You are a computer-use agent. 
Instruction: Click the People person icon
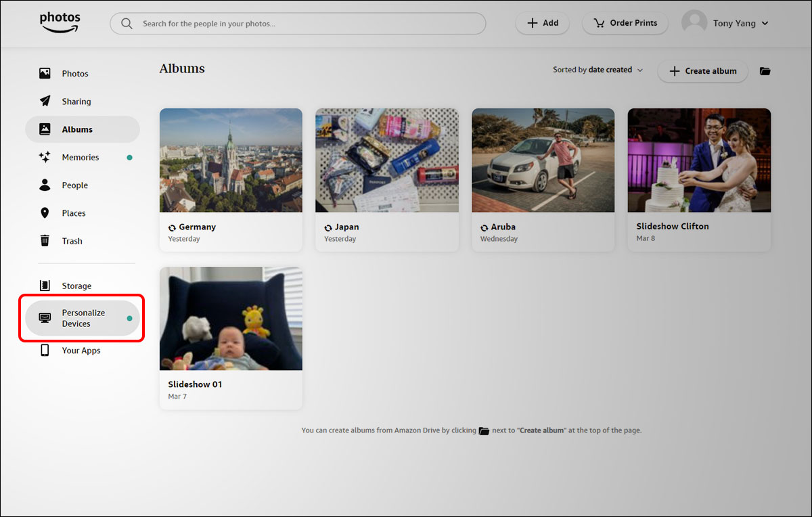(45, 185)
